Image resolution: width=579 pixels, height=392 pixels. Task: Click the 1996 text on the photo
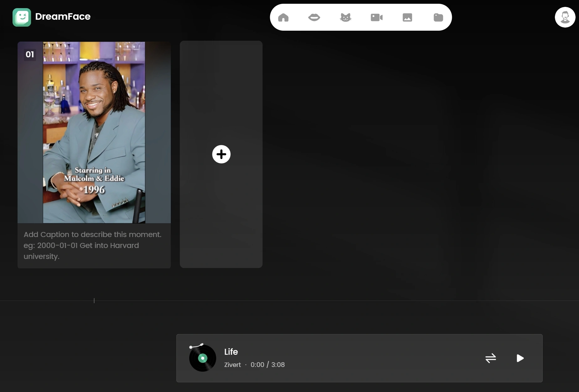[x=94, y=190]
